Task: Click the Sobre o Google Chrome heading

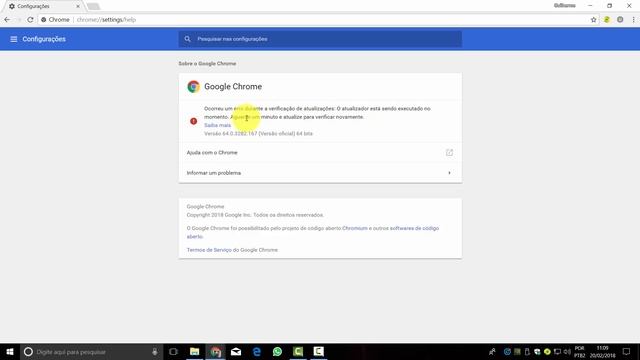Action: (x=207, y=64)
